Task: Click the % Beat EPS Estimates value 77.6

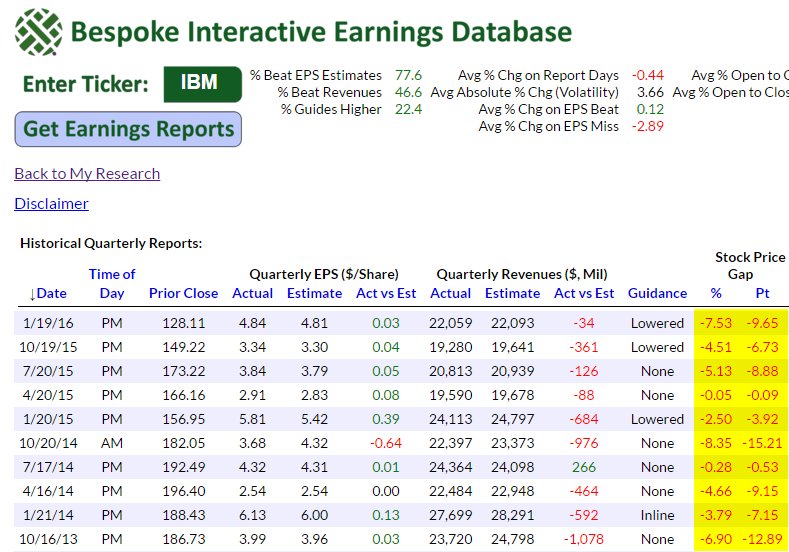Action: click(x=408, y=75)
